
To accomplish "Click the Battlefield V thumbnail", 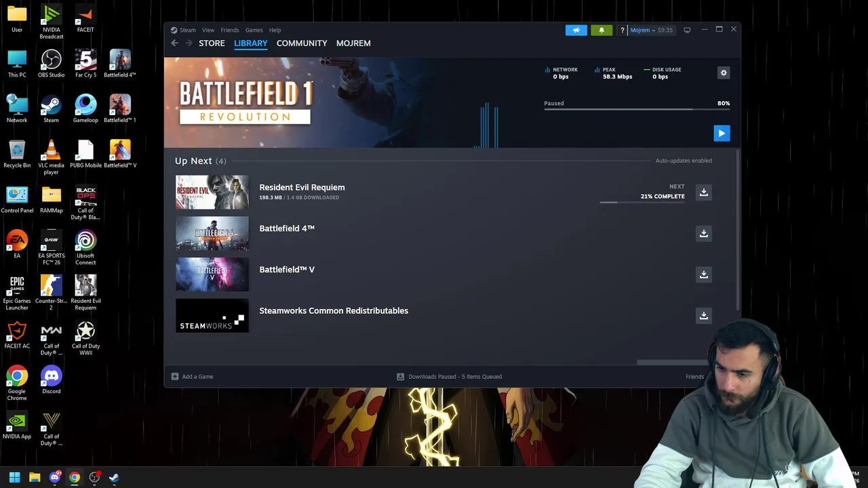I will [x=212, y=274].
